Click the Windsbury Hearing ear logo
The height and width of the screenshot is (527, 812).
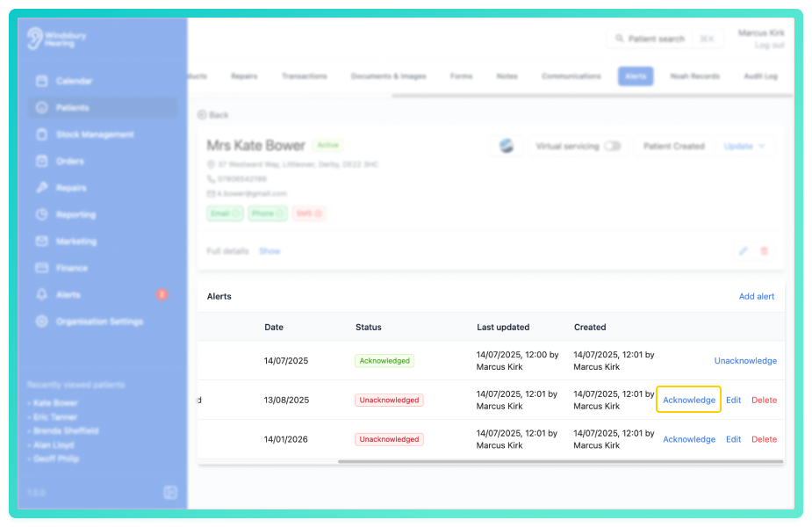[35, 39]
